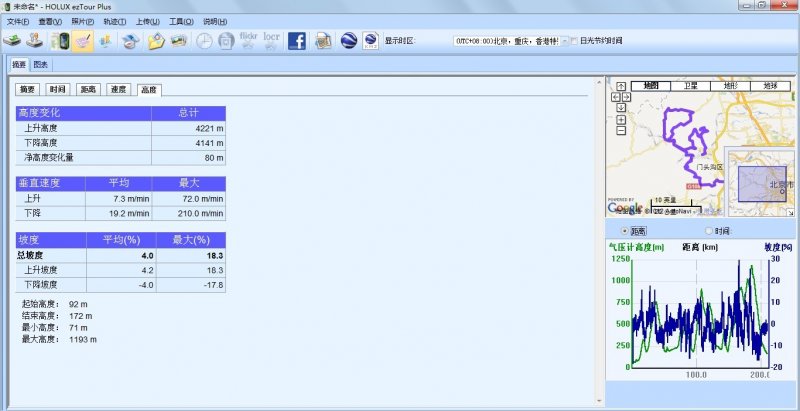Zoom in the map with plus button
Viewport: 800px width, 411px height.
pos(621,119)
